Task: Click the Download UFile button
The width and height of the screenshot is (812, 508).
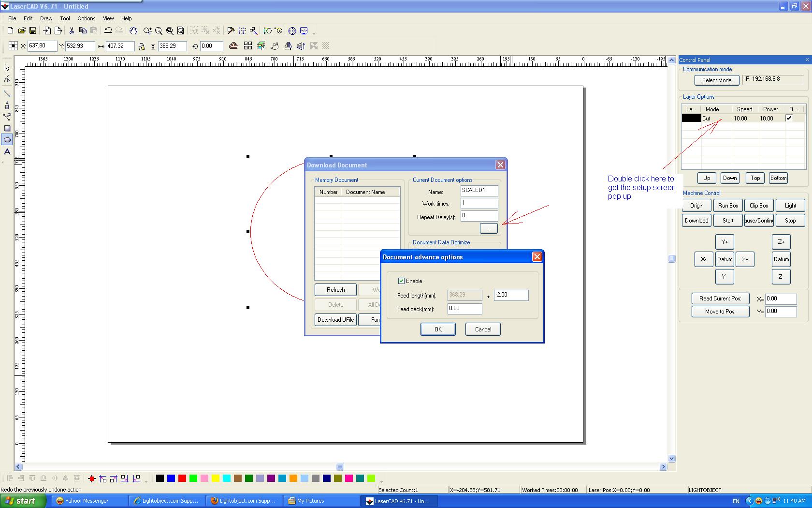Action: coord(335,320)
